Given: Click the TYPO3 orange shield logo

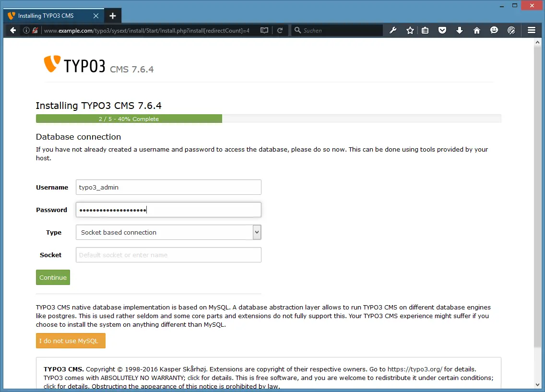Looking at the screenshot, I should pyautogui.click(x=52, y=64).
